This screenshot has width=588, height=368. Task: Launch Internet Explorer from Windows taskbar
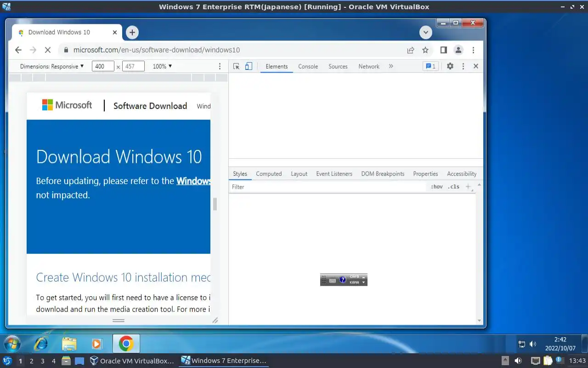point(41,344)
